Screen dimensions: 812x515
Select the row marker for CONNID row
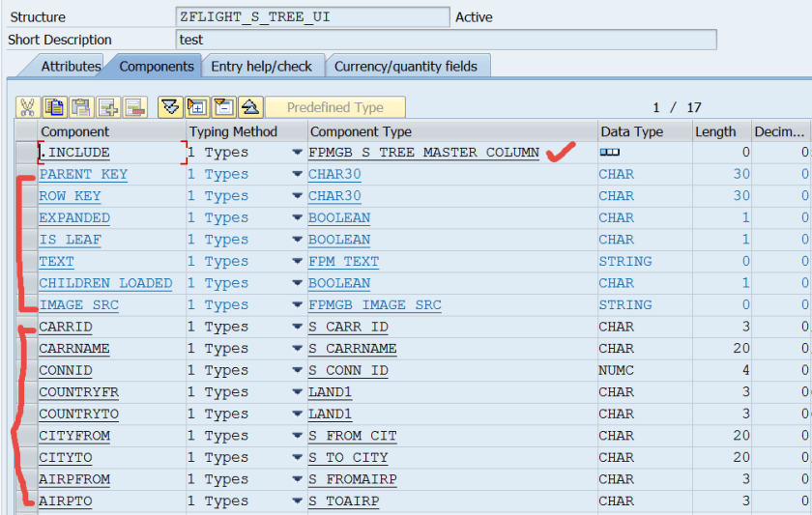coord(25,371)
